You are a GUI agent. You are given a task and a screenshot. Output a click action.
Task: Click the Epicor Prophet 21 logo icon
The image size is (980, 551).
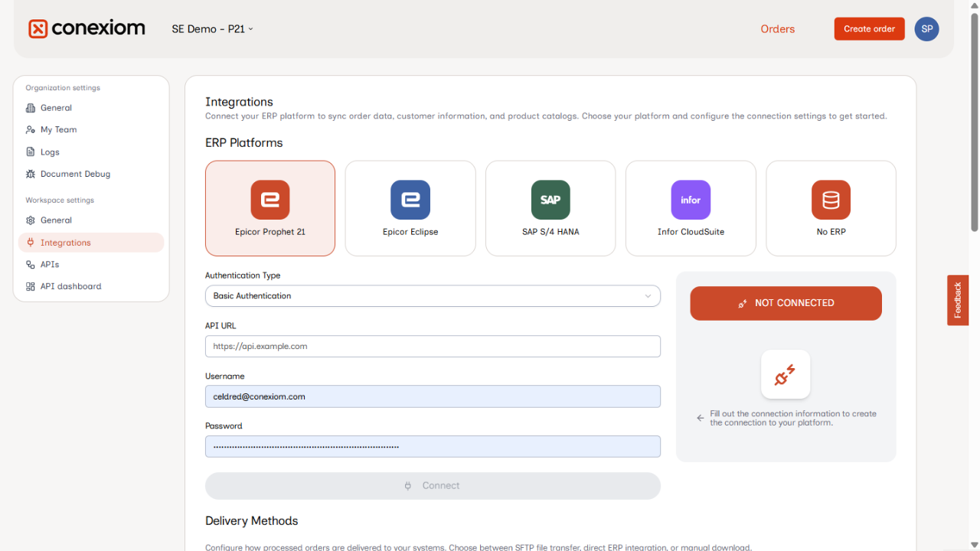tap(270, 200)
